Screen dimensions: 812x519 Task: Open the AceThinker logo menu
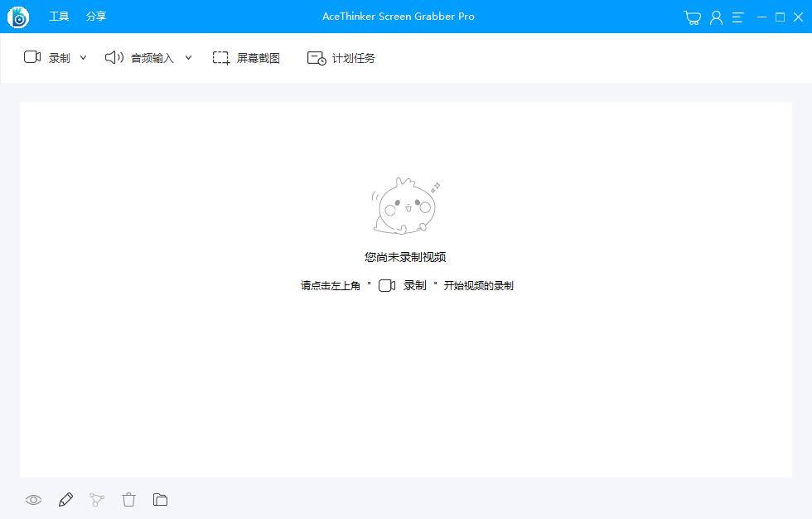pos(18,17)
